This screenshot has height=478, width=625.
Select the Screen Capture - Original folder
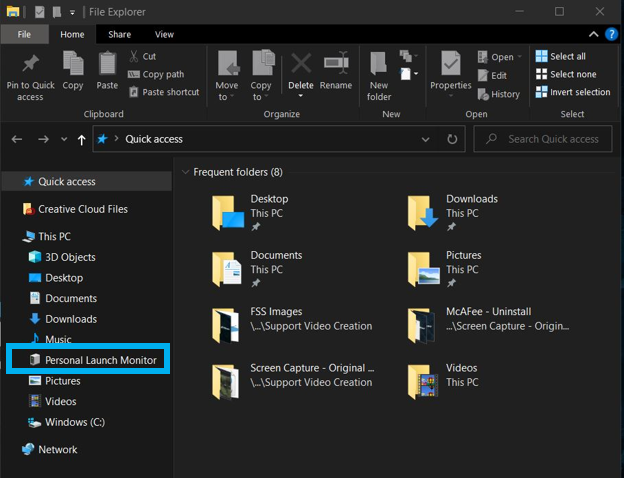coord(295,382)
